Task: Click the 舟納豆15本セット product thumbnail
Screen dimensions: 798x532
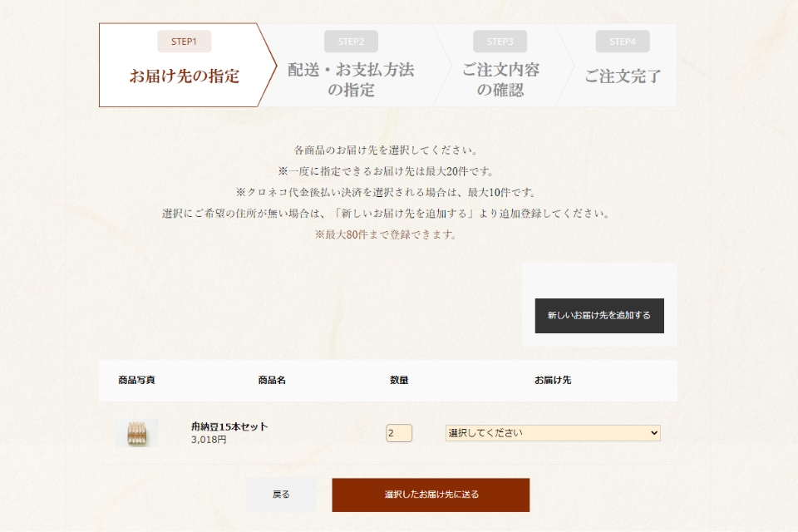Action: click(136, 433)
